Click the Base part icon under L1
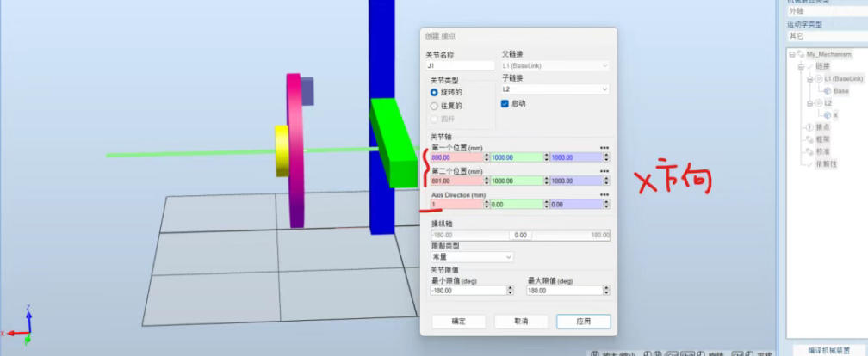868x356 pixels. (828, 90)
